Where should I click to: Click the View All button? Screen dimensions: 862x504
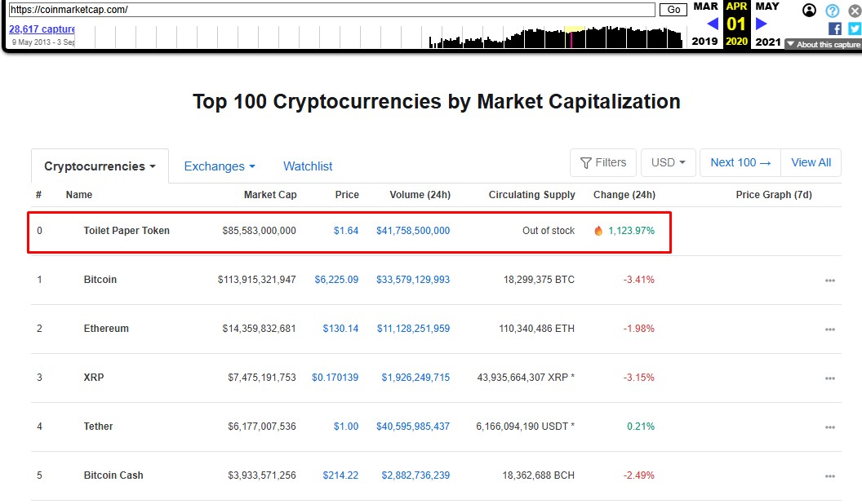[x=811, y=162]
